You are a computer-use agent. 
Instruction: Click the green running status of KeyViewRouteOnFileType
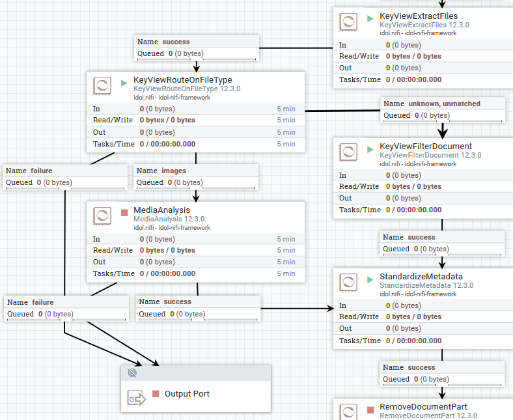pyautogui.click(x=124, y=83)
